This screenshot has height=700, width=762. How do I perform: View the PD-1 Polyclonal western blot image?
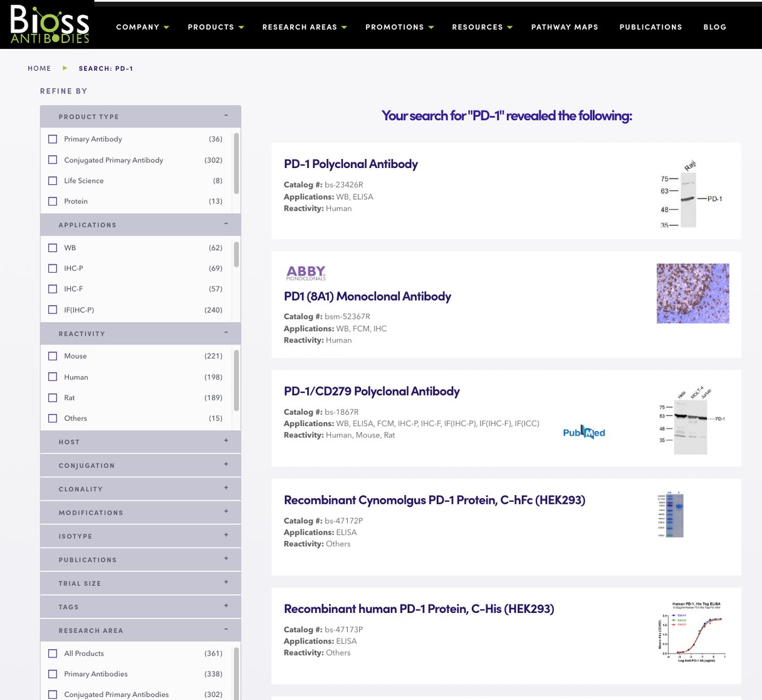(691, 194)
